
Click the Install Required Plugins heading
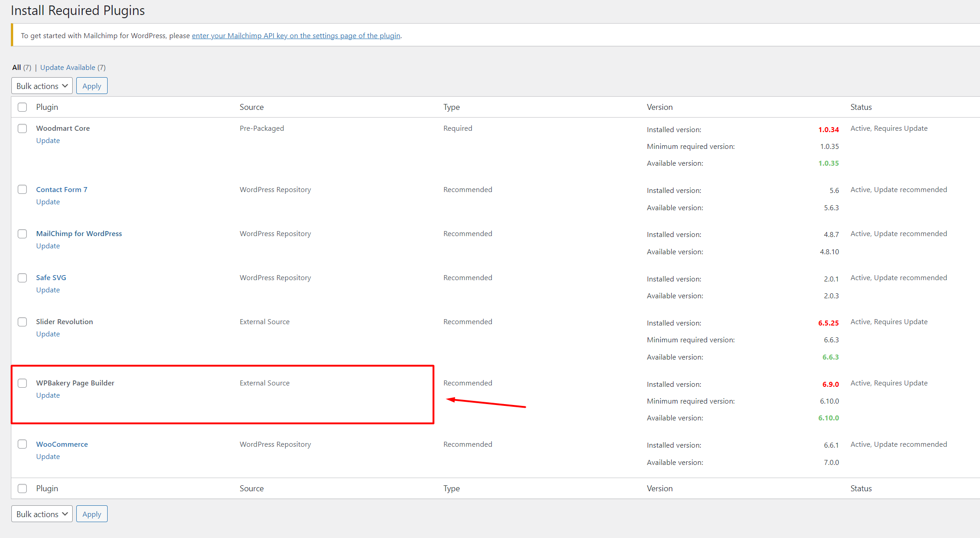pos(78,10)
